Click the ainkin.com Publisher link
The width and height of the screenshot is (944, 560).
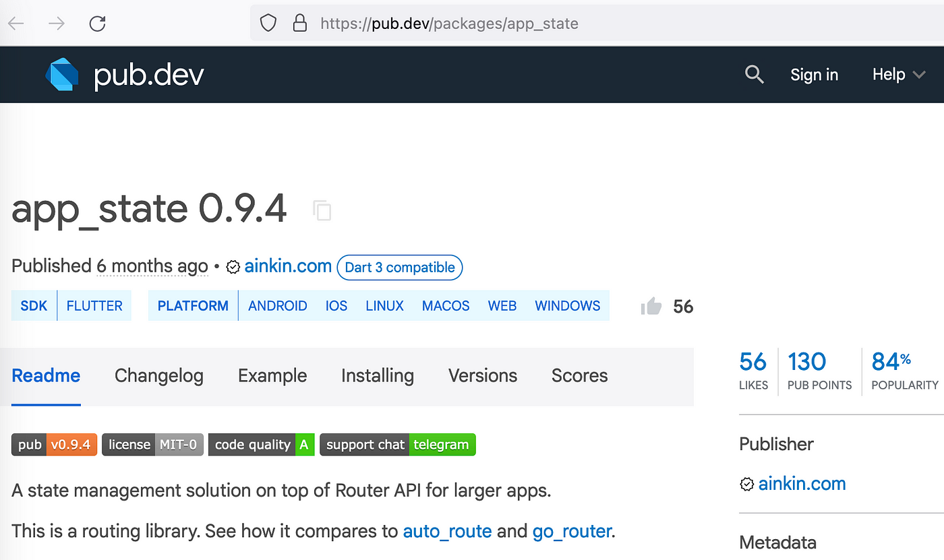(x=802, y=484)
